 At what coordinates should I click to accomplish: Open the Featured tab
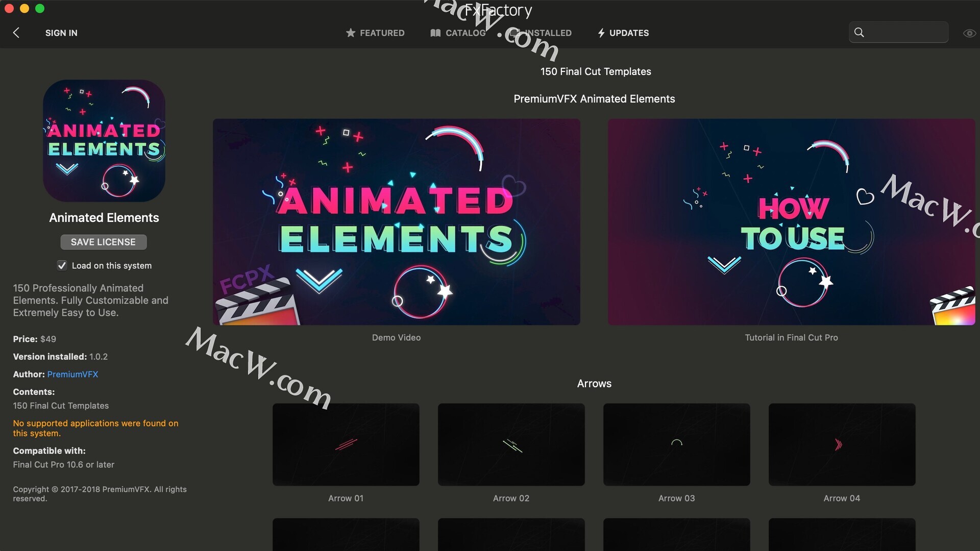(375, 33)
